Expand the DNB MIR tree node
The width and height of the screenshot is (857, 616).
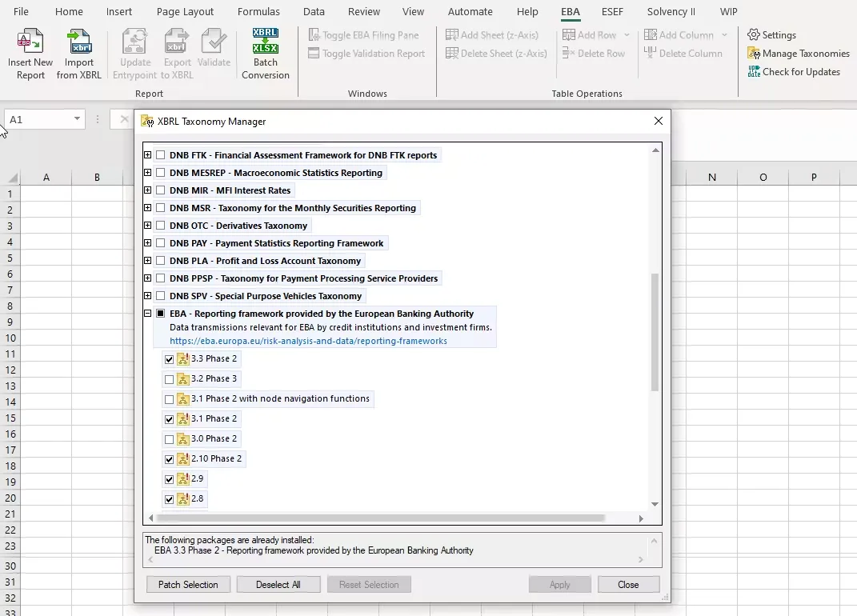pos(147,190)
